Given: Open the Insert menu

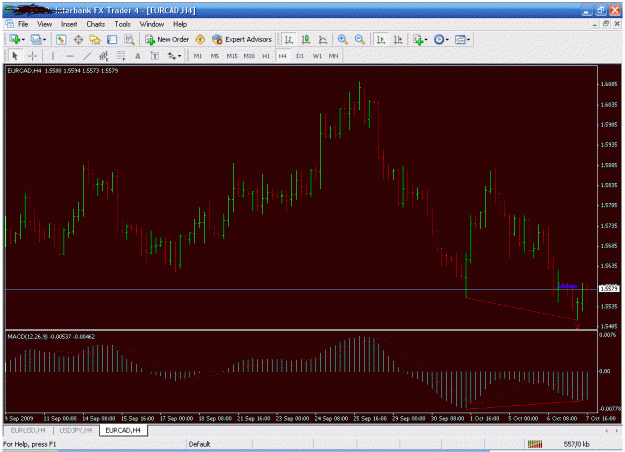Looking at the screenshot, I should (x=69, y=24).
